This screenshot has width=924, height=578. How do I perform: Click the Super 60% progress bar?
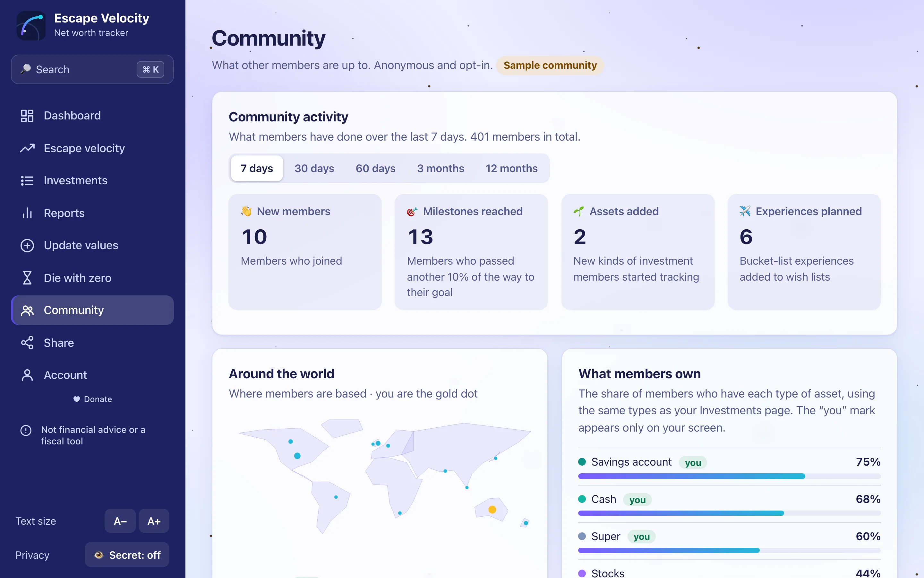(729, 550)
